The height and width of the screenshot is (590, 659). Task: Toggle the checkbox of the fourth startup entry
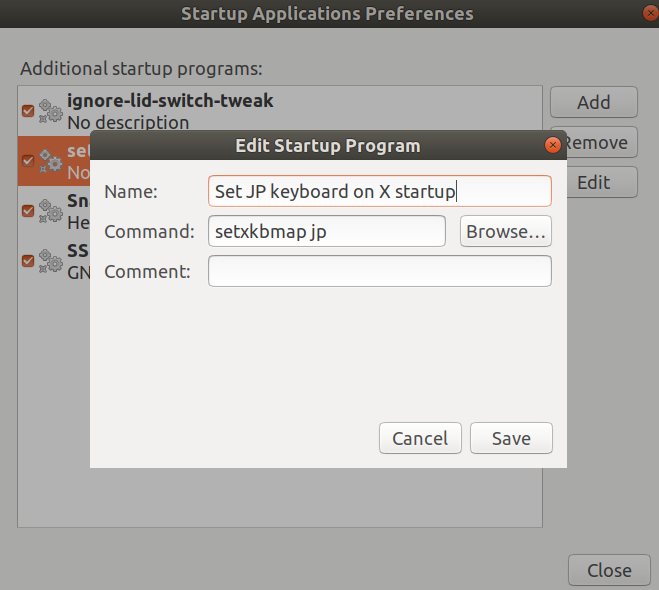click(28, 261)
